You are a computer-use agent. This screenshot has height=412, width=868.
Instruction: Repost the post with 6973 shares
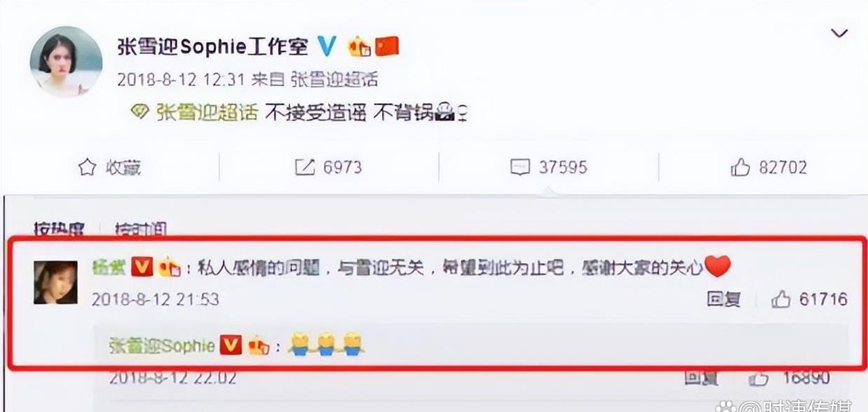tap(328, 167)
